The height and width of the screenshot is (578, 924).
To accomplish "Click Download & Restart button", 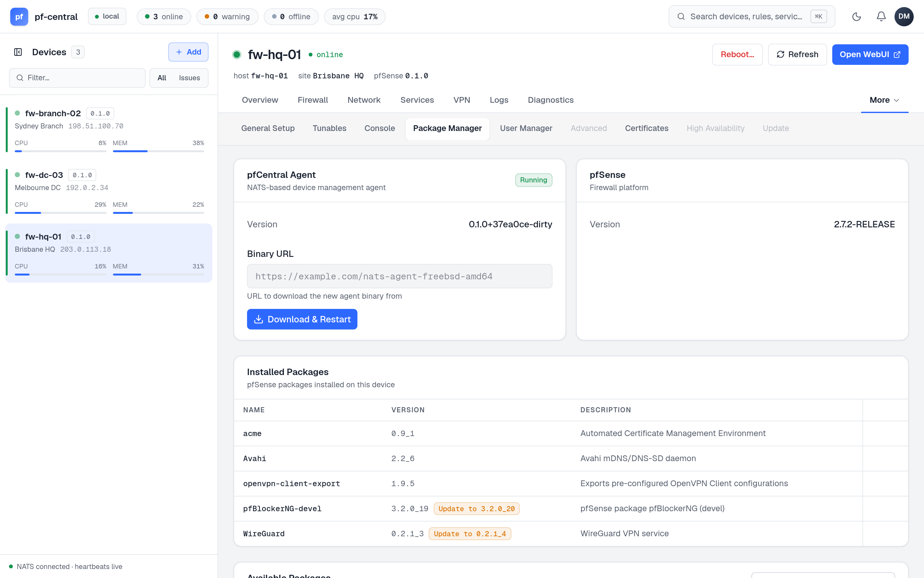I will point(302,319).
